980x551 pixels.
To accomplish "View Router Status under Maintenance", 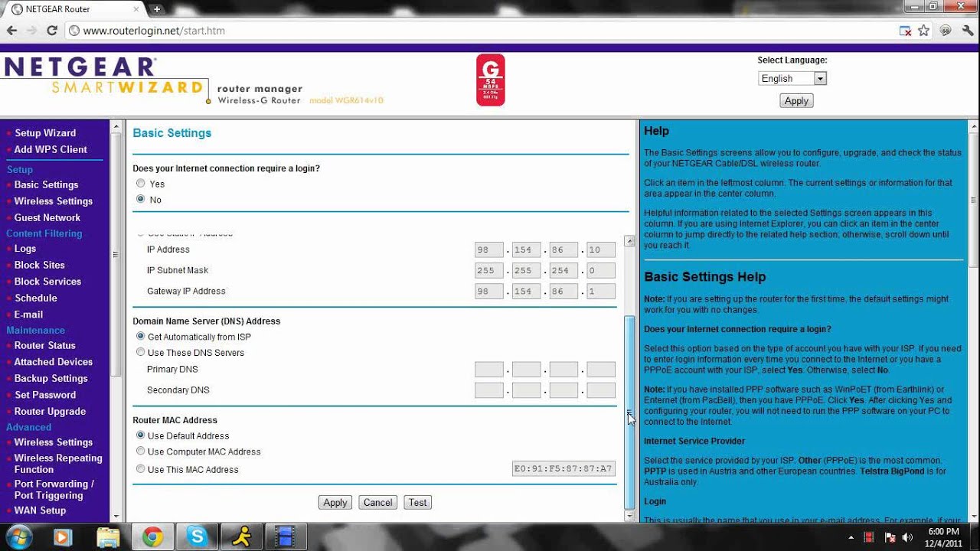I will [x=44, y=345].
